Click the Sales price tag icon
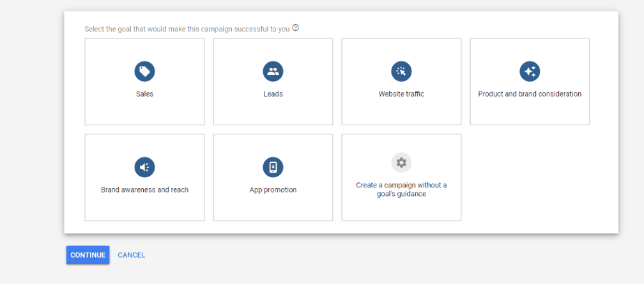 pos(144,72)
